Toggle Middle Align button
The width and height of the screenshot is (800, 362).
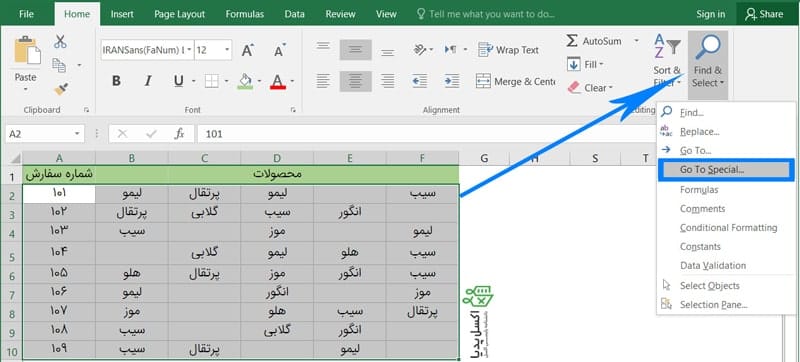pos(356,50)
